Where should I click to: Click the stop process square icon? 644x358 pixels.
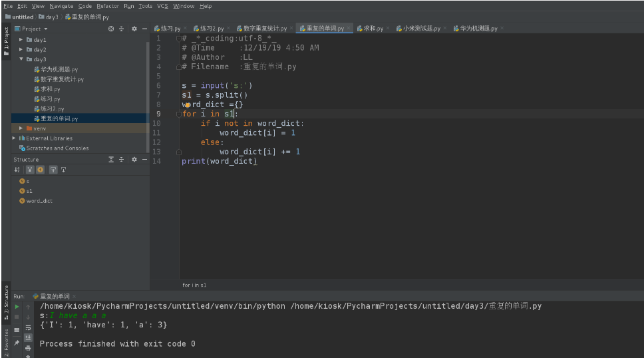[x=17, y=317]
